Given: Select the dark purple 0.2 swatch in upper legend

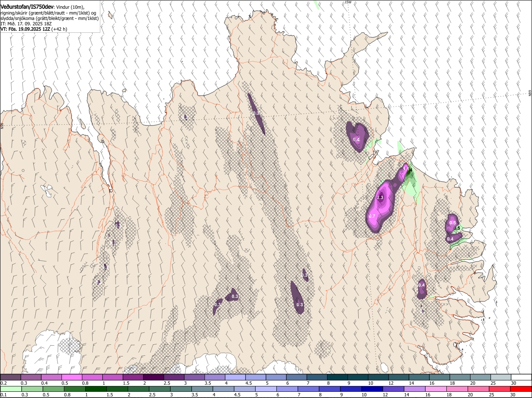Looking at the screenshot, I should coord(10,377).
